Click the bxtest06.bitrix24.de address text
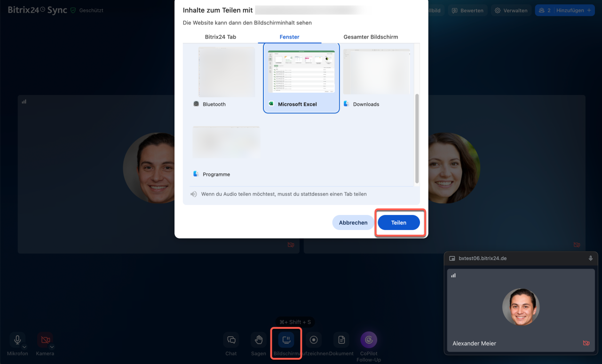 pos(483,258)
